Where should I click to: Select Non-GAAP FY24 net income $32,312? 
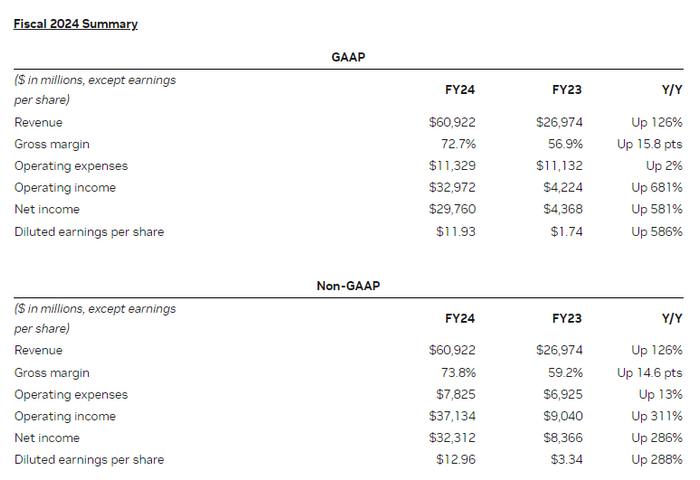[452, 438]
